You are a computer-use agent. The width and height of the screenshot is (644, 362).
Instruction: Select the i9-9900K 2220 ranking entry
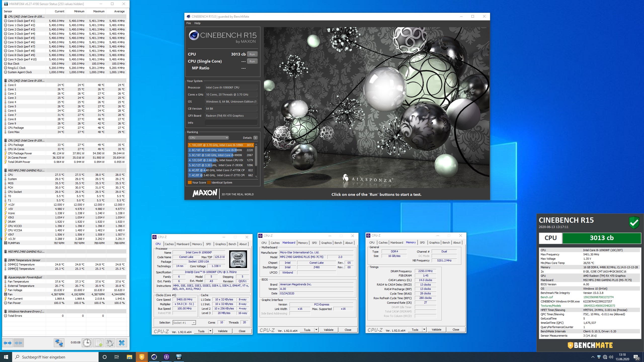click(x=221, y=150)
